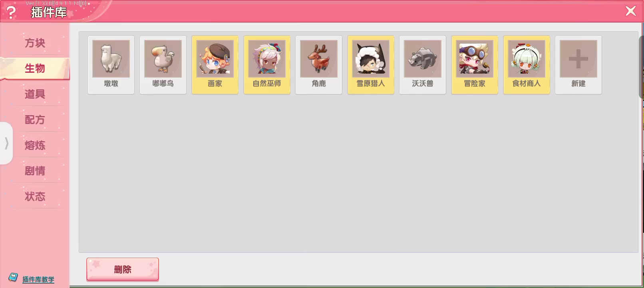This screenshot has width=644, height=288.
Task: Open the 插件库教学 tutorial link
Action: (x=38, y=279)
